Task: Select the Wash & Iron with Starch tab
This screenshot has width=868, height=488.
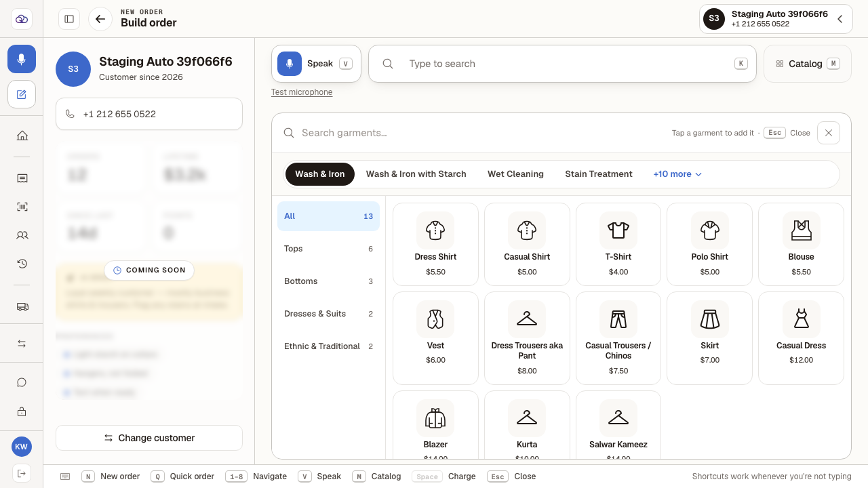Action: [x=416, y=174]
